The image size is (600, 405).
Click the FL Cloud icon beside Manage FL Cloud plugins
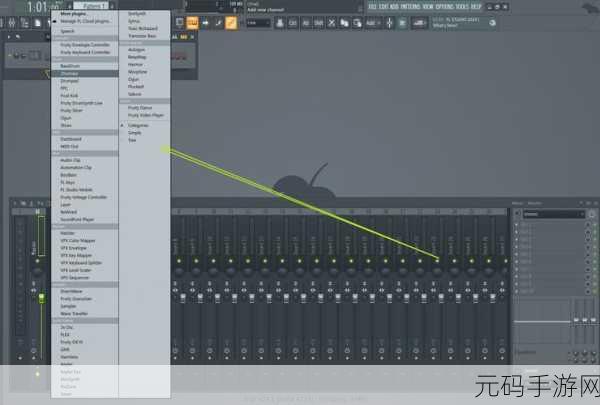[55, 21]
